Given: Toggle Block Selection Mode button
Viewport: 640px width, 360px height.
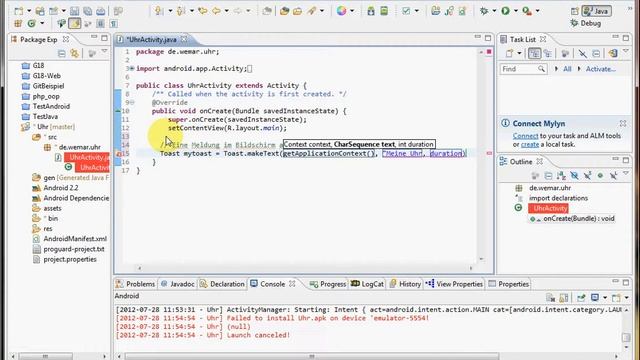Looking at the screenshot, I should click(x=100, y=24).
